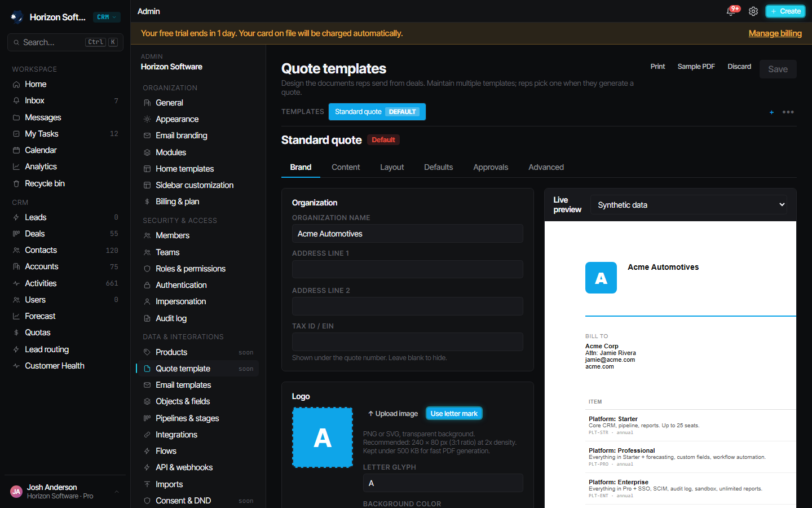Click the Inbox bell icon
812x508 pixels.
(16, 100)
